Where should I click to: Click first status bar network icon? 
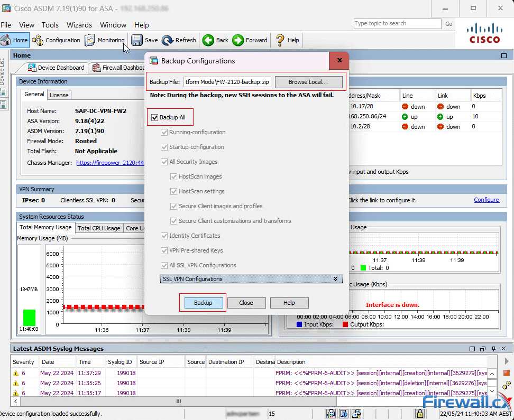(331, 414)
